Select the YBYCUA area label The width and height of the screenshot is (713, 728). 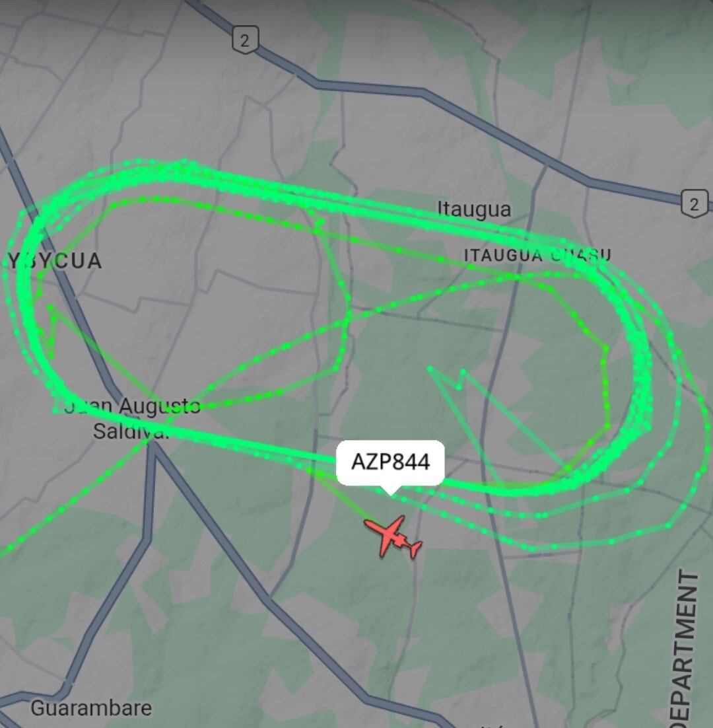(x=55, y=260)
